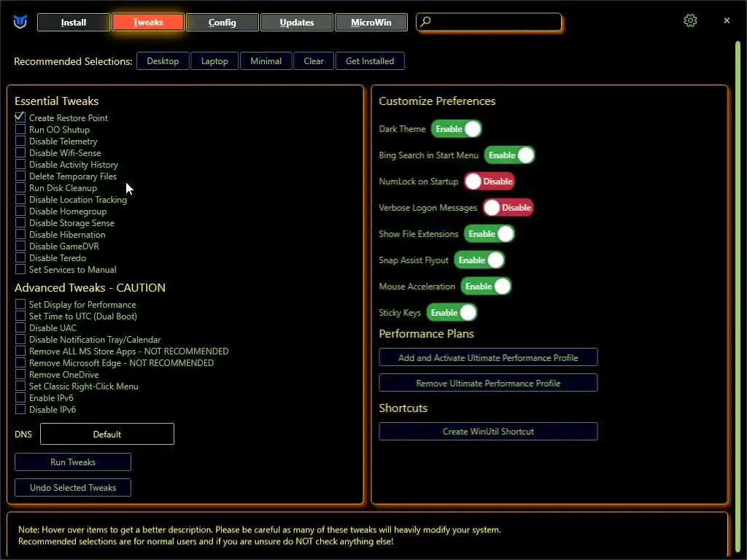Toggle Show File Extensions switch

point(489,234)
